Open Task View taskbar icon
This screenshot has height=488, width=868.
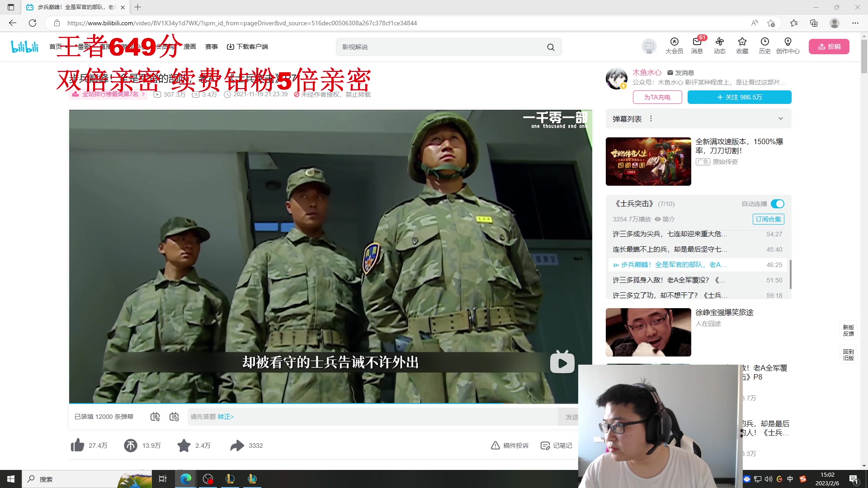(x=163, y=479)
